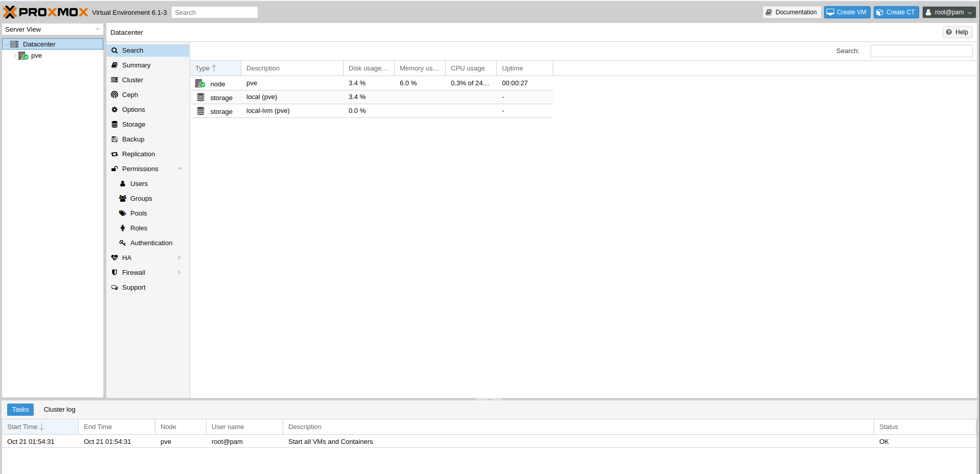Switch to the Tasks tab
The height and width of the screenshot is (474, 980).
[x=20, y=410]
